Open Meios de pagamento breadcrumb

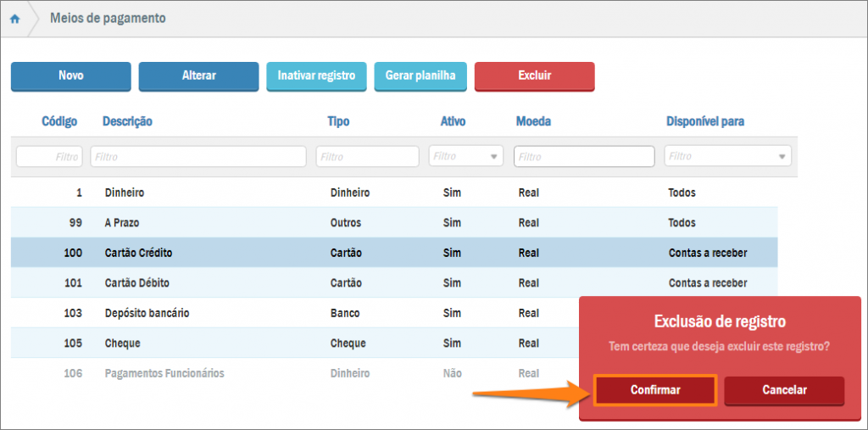(108, 18)
